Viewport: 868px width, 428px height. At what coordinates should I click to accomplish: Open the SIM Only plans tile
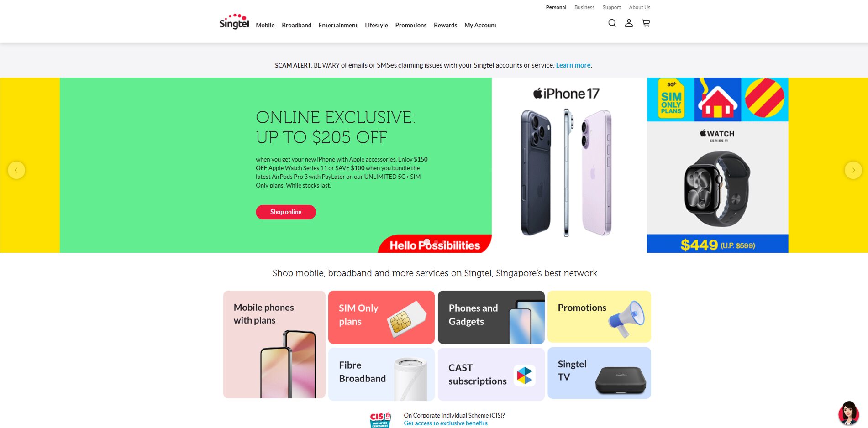click(381, 317)
